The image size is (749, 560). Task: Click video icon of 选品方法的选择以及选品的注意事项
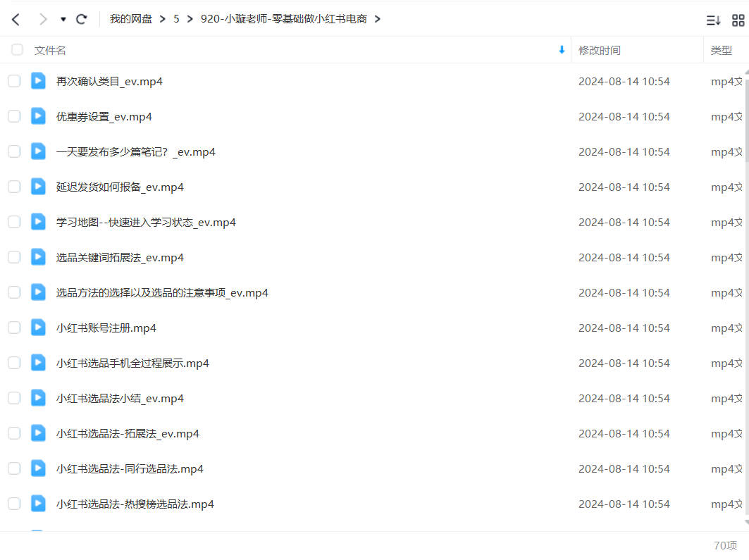(38, 292)
